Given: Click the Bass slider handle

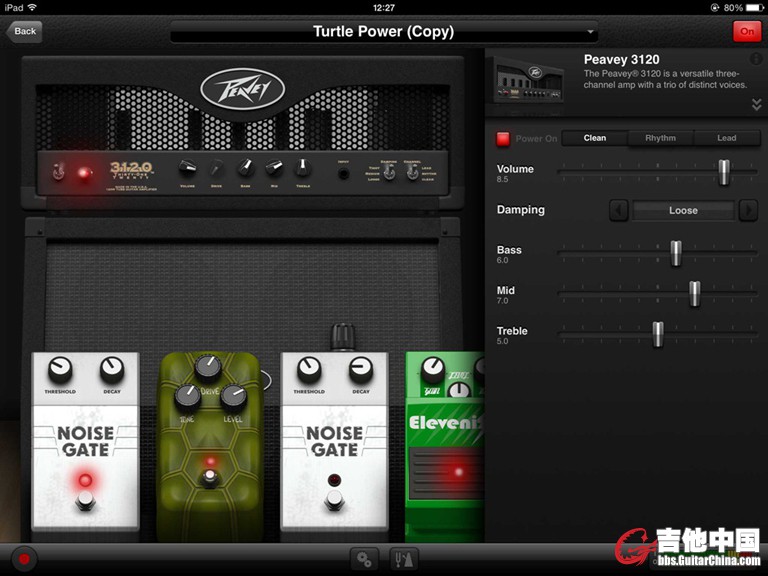Looking at the screenshot, I should (x=676, y=253).
